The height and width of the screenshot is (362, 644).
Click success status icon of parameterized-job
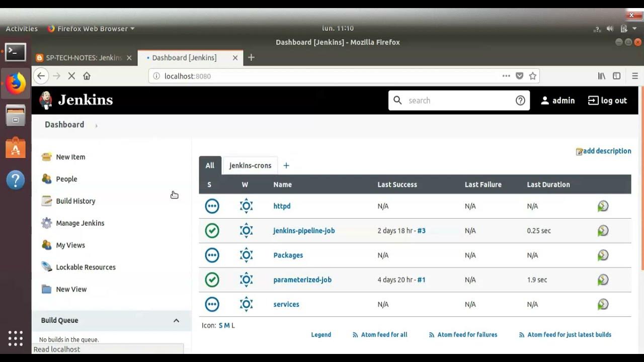pyautogui.click(x=212, y=280)
